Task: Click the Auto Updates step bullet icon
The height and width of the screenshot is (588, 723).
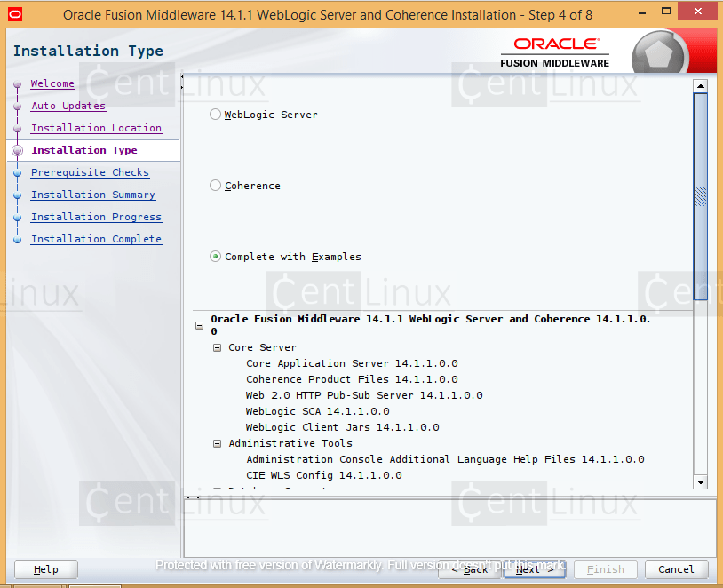Action: click(x=18, y=107)
